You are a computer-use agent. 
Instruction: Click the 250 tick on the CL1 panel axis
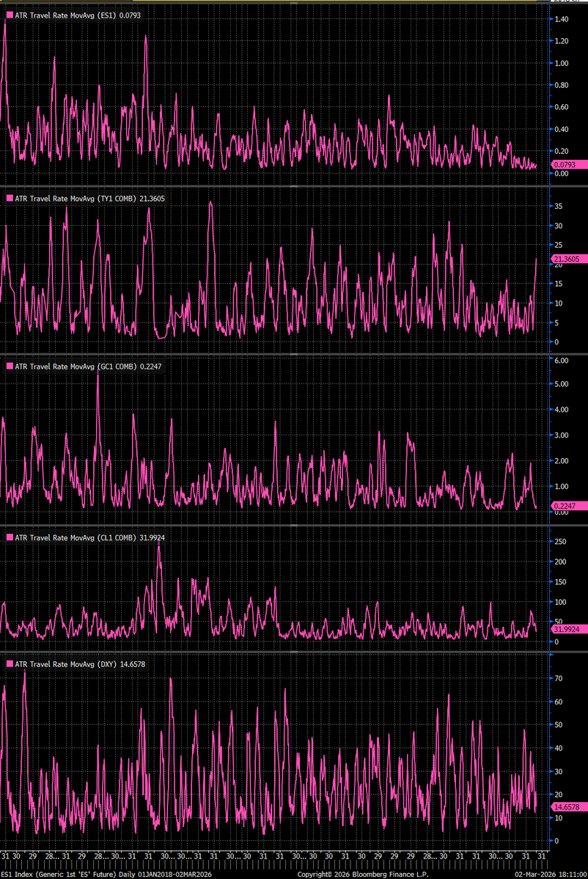pyautogui.click(x=560, y=542)
